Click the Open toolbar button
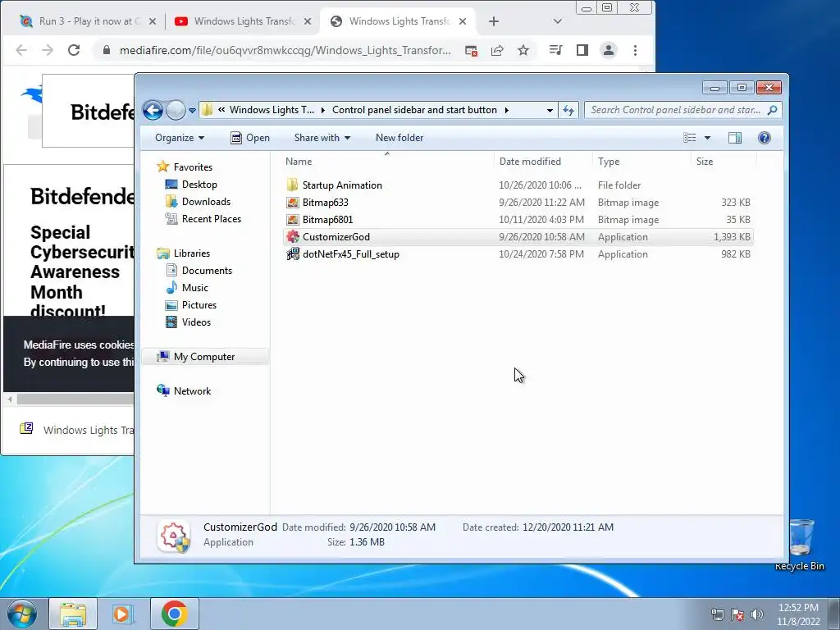 coord(249,138)
